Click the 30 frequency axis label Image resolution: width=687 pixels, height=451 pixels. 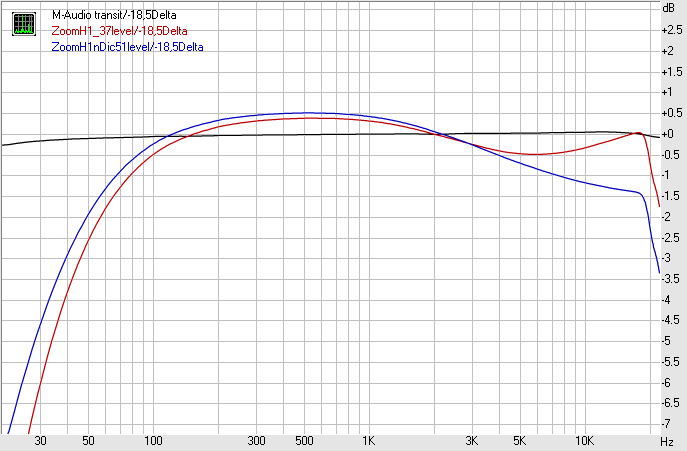click(41, 441)
